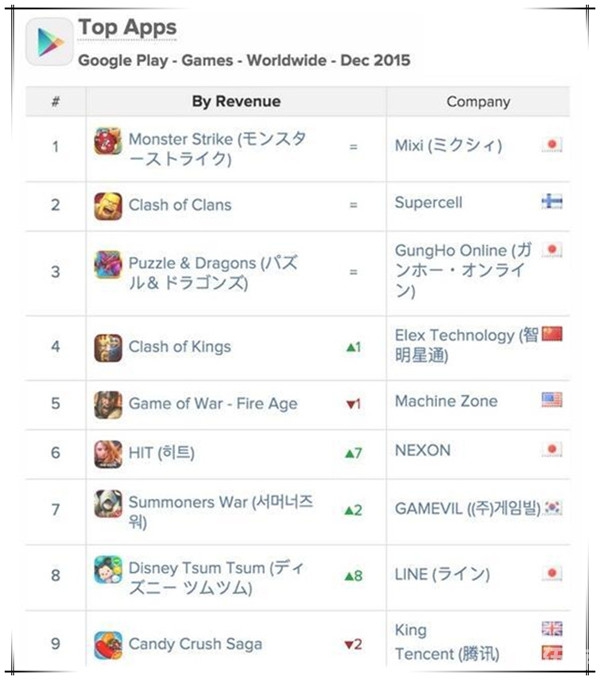
Task: Select the Clash of Clans game icon
Action: click(x=108, y=206)
